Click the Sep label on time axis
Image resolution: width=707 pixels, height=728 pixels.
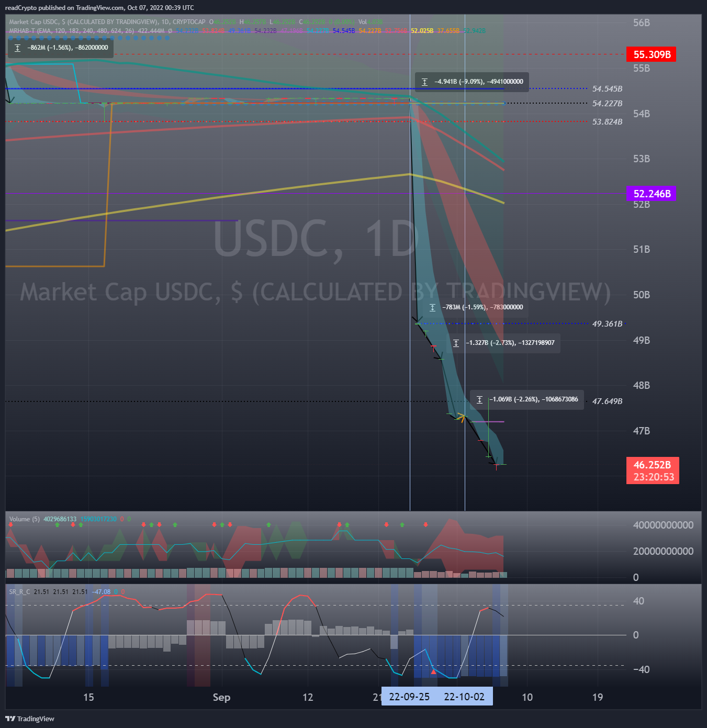[221, 697]
